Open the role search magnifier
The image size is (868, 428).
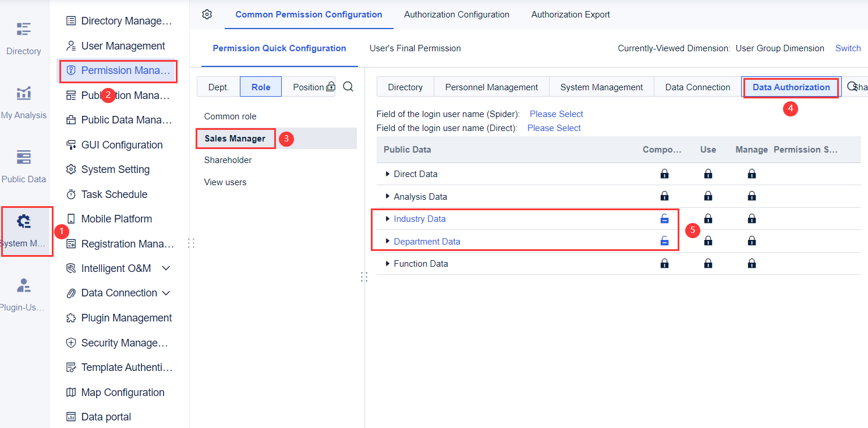coord(348,86)
